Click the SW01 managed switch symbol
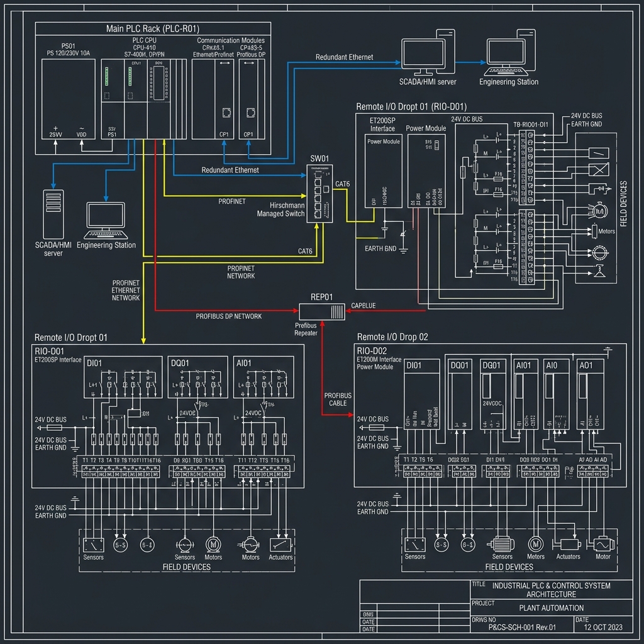Viewport: 644px width, 644px height. coord(319,194)
